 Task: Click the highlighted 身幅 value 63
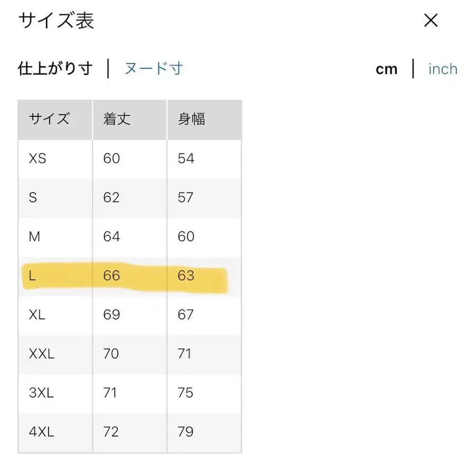pos(185,276)
